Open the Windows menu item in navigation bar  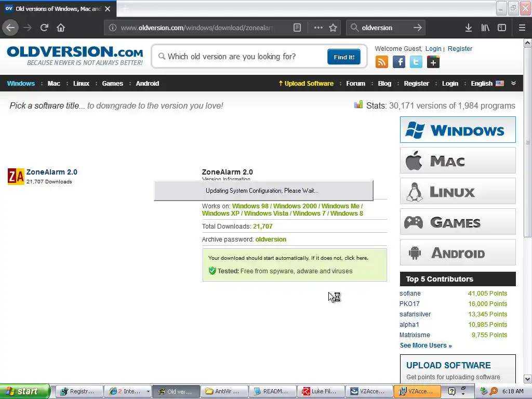coord(21,84)
